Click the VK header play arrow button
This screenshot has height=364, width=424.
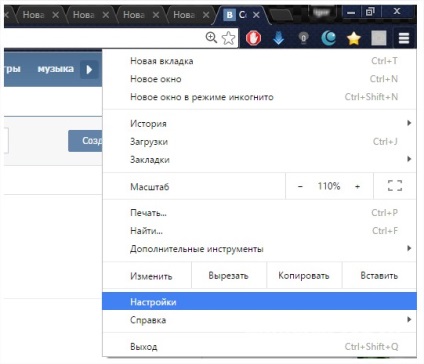click(x=89, y=69)
